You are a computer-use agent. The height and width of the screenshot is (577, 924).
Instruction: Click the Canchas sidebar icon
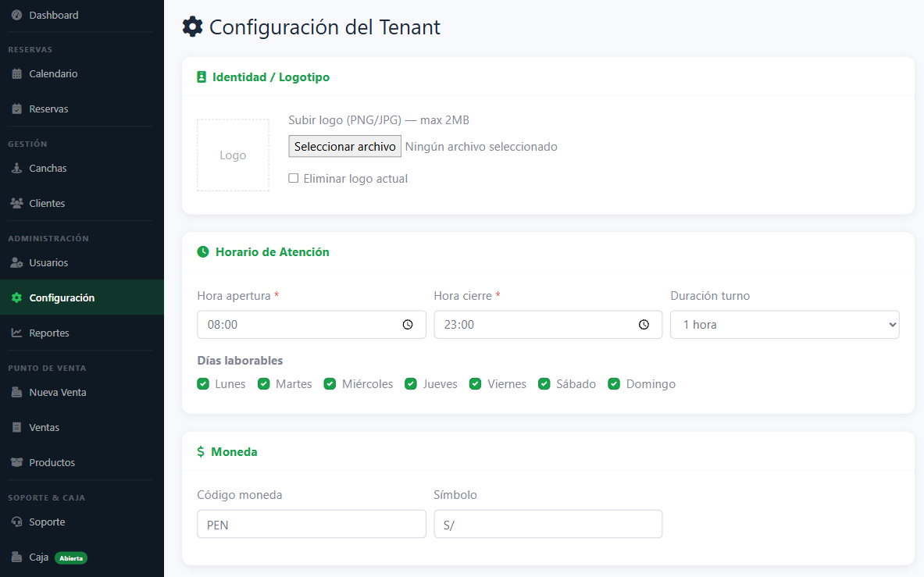pyautogui.click(x=16, y=168)
